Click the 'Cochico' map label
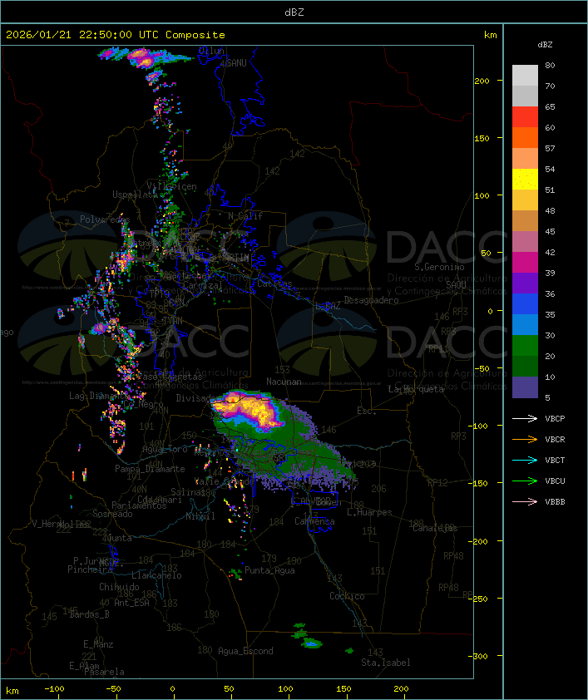The height and width of the screenshot is (700, 588). pyautogui.click(x=347, y=596)
